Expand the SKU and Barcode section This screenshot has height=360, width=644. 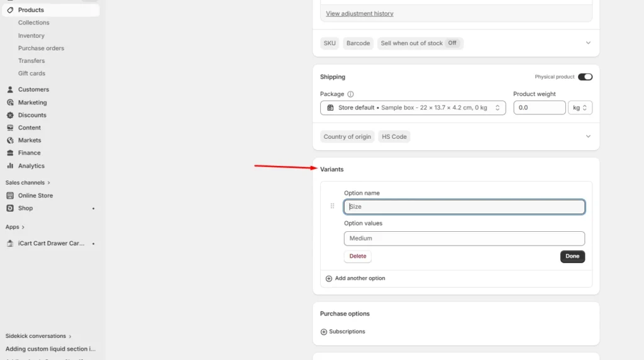click(588, 43)
